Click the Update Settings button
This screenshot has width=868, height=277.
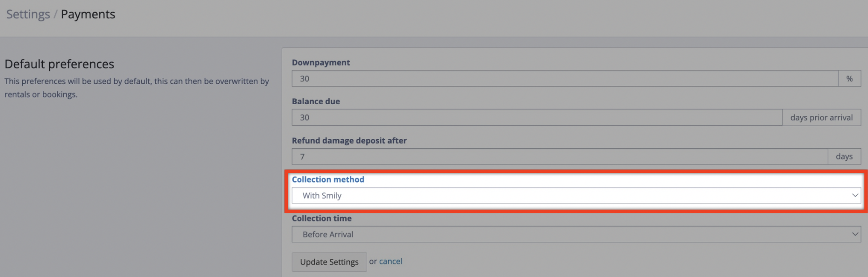click(329, 262)
